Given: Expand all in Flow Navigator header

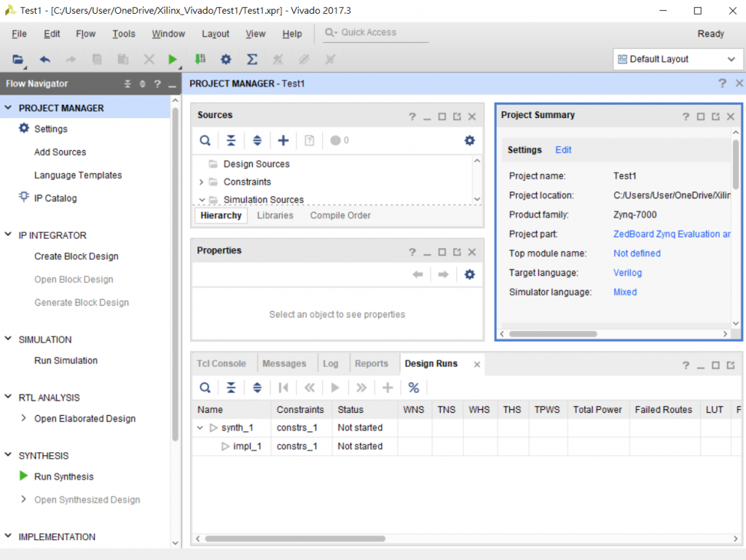Looking at the screenshot, I should coord(142,84).
